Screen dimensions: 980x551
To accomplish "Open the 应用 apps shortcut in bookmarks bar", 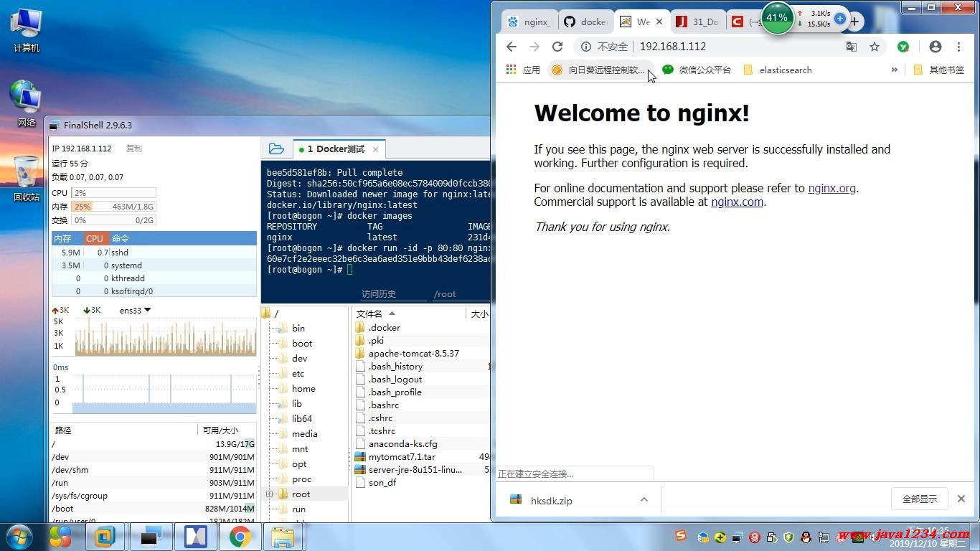I will (x=523, y=70).
